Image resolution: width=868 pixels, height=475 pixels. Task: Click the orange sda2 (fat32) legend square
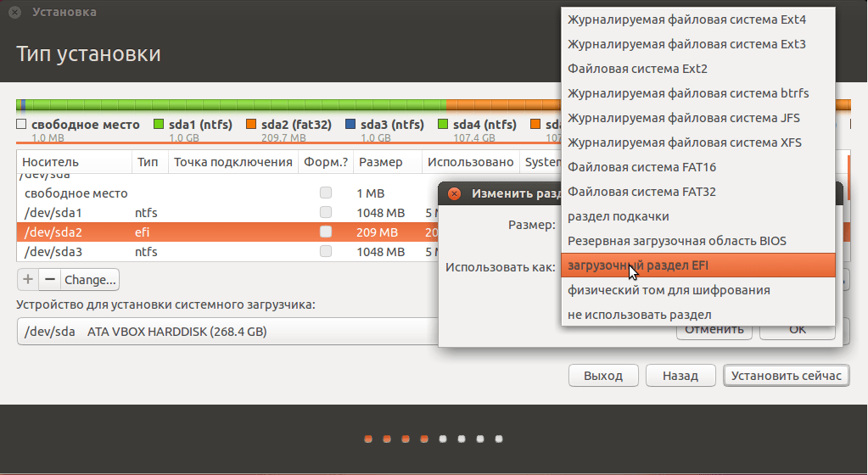pyautogui.click(x=251, y=125)
